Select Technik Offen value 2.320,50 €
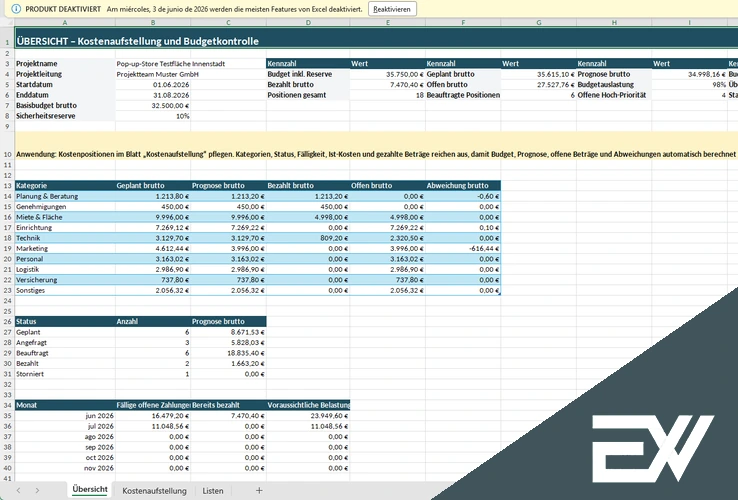This screenshot has width=738, height=500. 388,238
